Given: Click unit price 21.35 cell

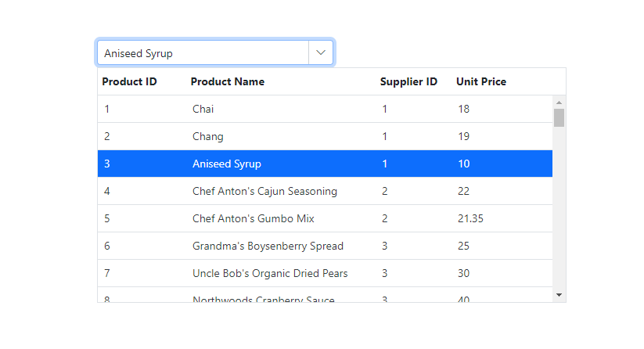Looking at the screenshot, I should pos(470,218).
